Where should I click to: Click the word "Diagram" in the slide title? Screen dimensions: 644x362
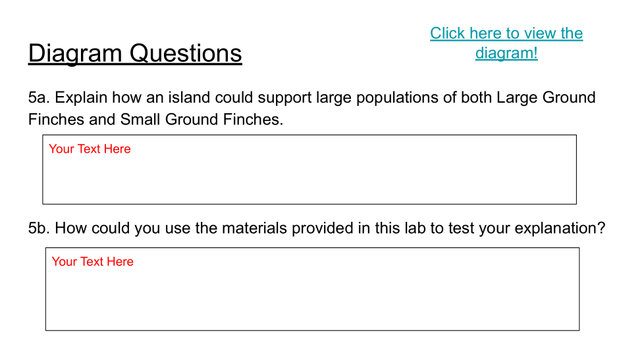[x=76, y=53]
